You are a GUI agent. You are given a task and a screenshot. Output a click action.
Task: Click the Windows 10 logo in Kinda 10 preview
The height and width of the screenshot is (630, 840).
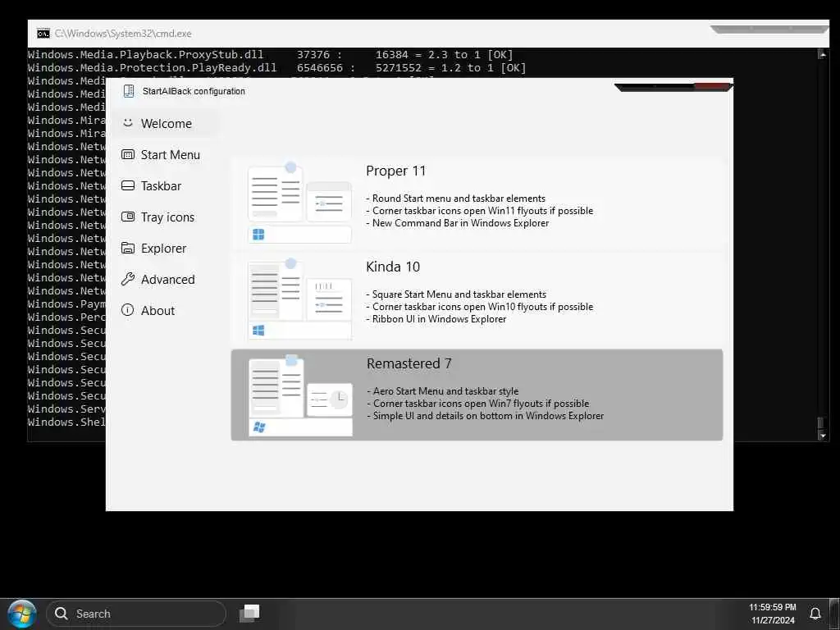258,331
